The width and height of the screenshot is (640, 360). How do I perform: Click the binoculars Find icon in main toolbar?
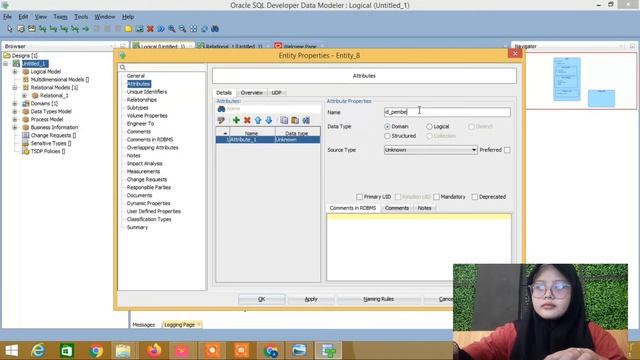[x=215, y=29]
